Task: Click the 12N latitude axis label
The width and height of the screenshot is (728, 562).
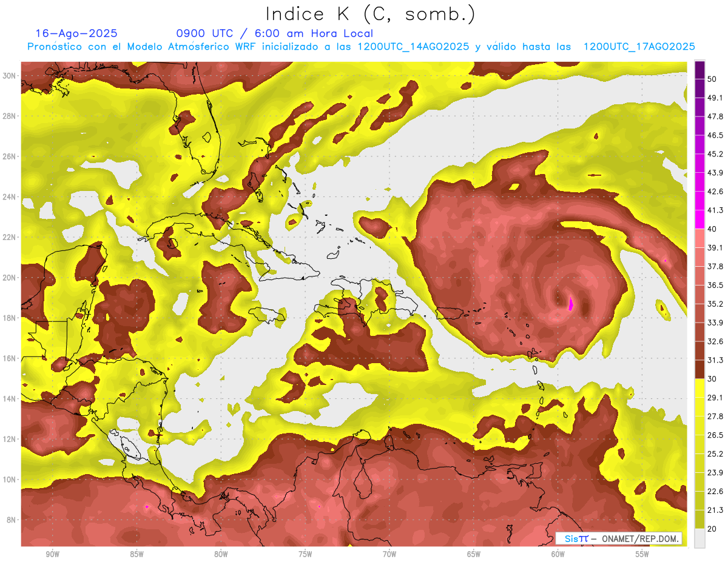Action: (9, 439)
